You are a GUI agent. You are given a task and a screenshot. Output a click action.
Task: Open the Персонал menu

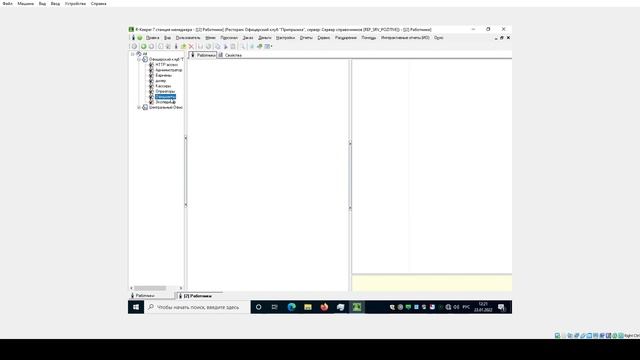[229, 38]
